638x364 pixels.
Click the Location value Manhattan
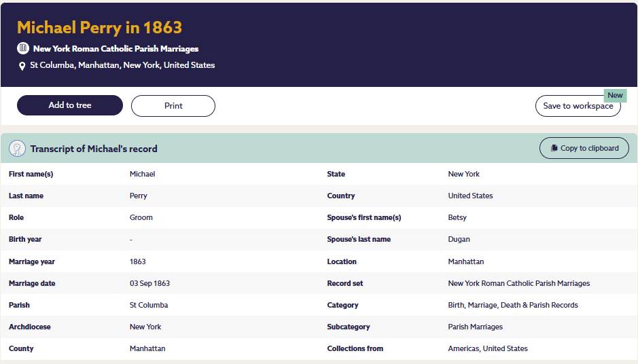click(x=466, y=261)
